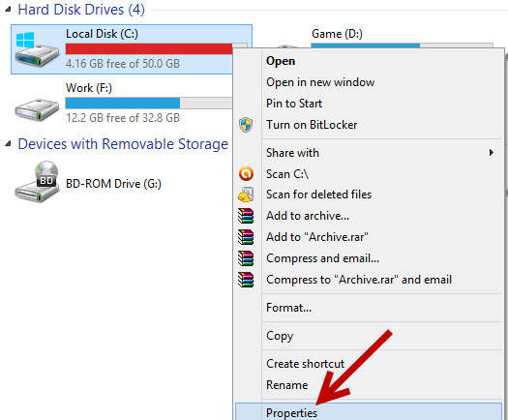Click Rename in the context menu

point(286,385)
